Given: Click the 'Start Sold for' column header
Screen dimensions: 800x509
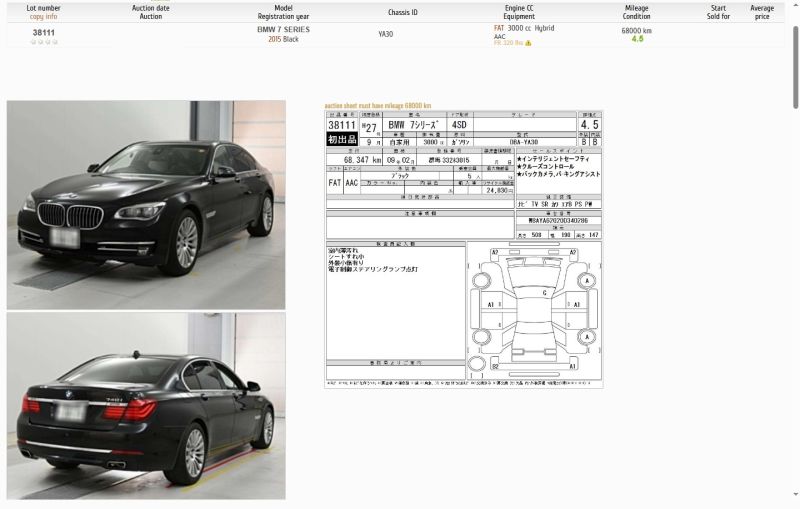Looking at the screenshot, I should tap(718, 12).
